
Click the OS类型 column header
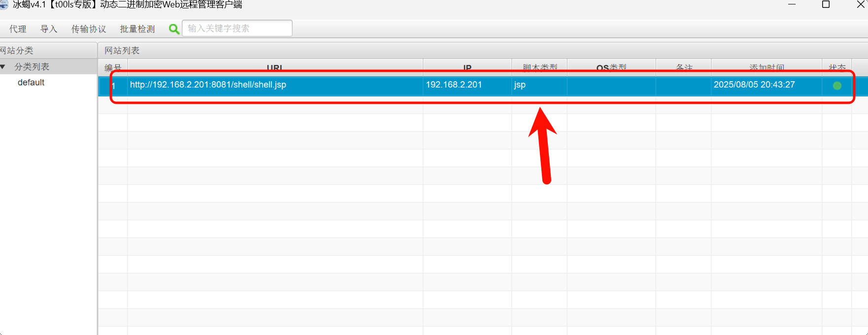click(611, 67)
